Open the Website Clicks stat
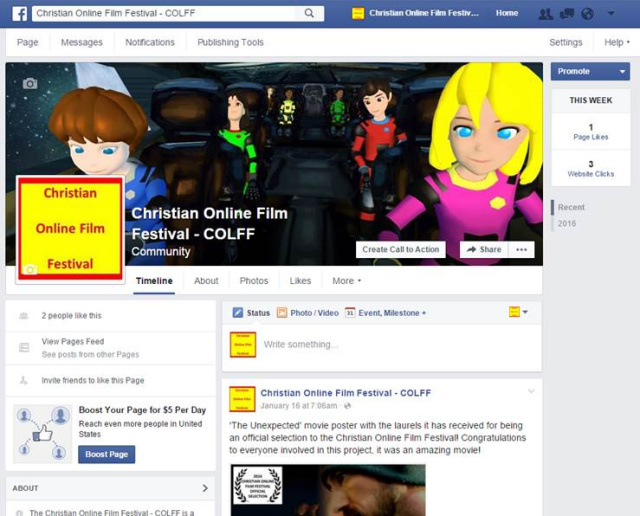Viewport: 640px width, 516px height. [591, 169]
